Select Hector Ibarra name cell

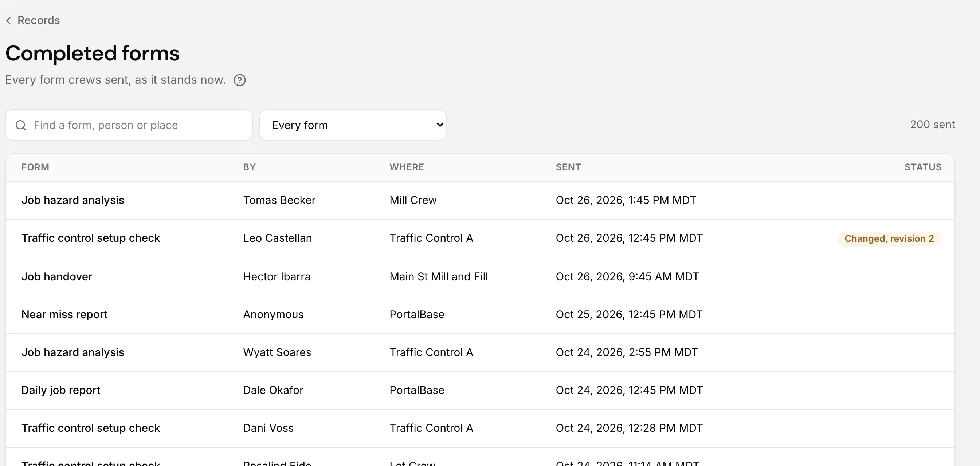[x=277, y=277]
